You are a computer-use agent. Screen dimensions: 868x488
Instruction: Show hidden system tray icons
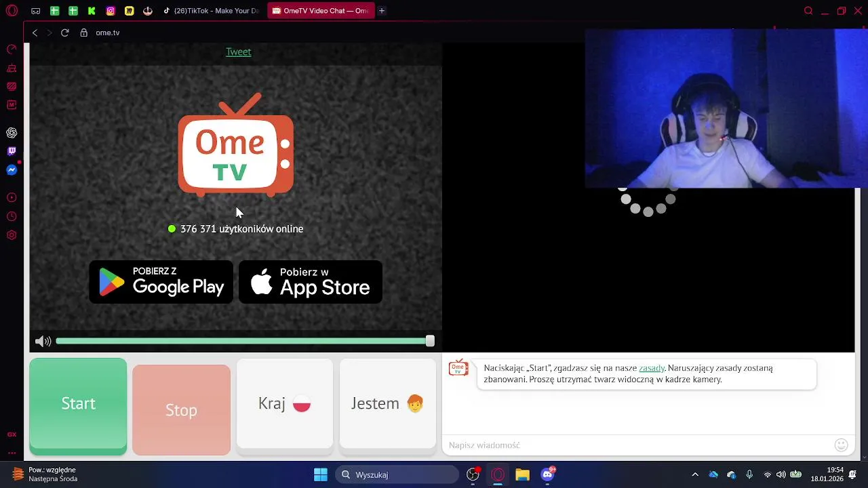point(695,474)
